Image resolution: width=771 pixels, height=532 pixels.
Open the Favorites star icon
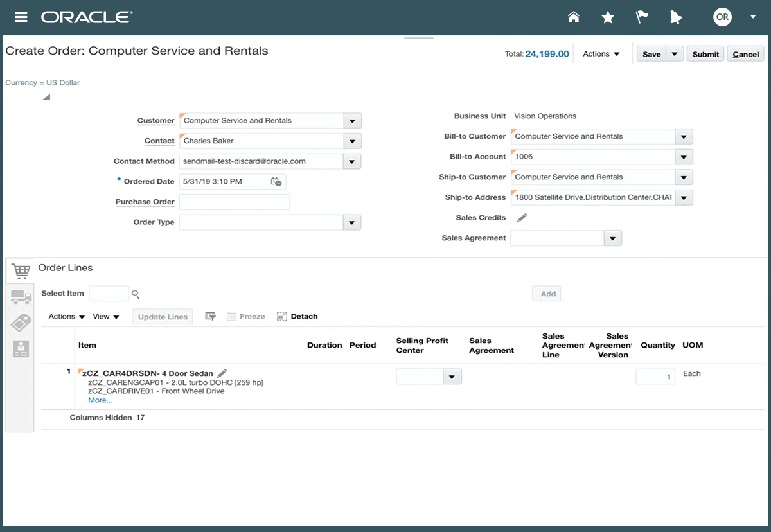608,17
